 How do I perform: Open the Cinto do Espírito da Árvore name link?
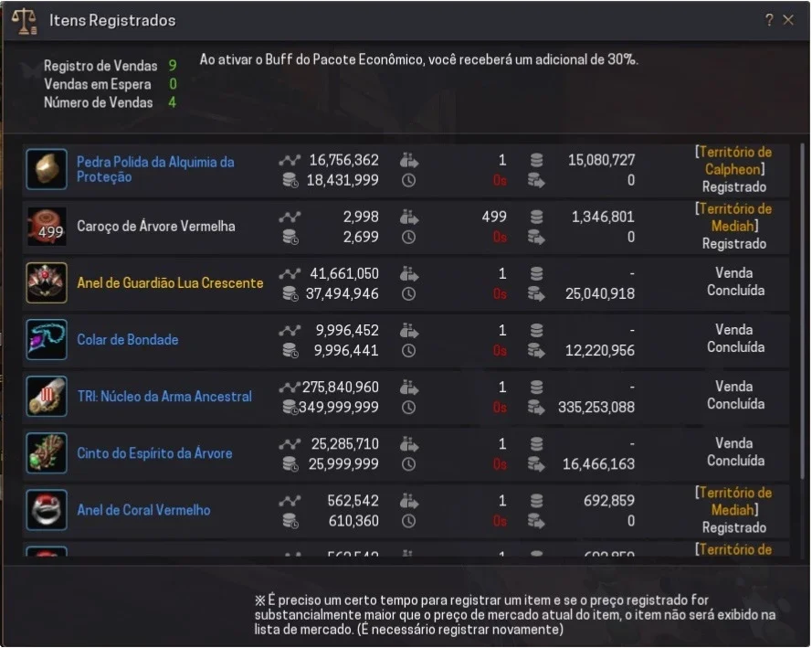[154, 453]
